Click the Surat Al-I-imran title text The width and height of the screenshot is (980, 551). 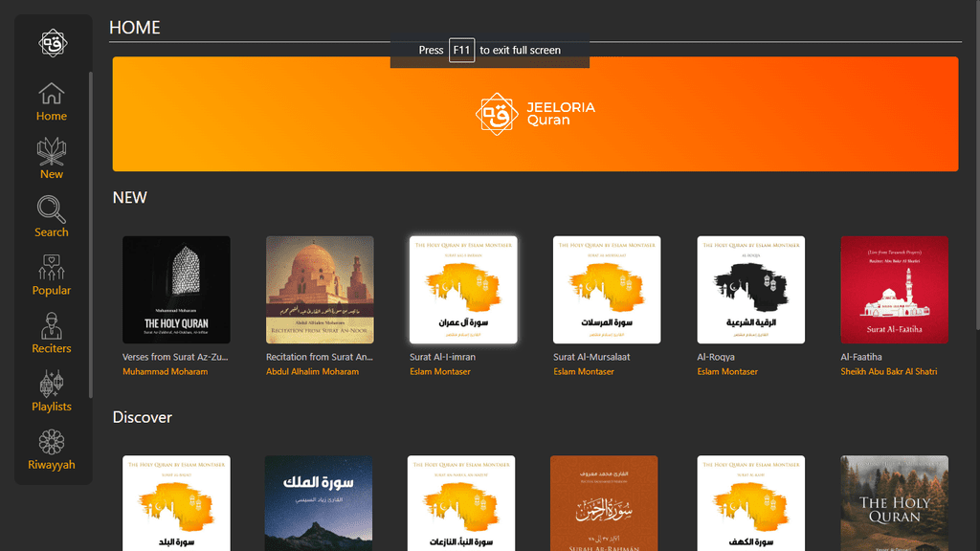tap(442, 358)
